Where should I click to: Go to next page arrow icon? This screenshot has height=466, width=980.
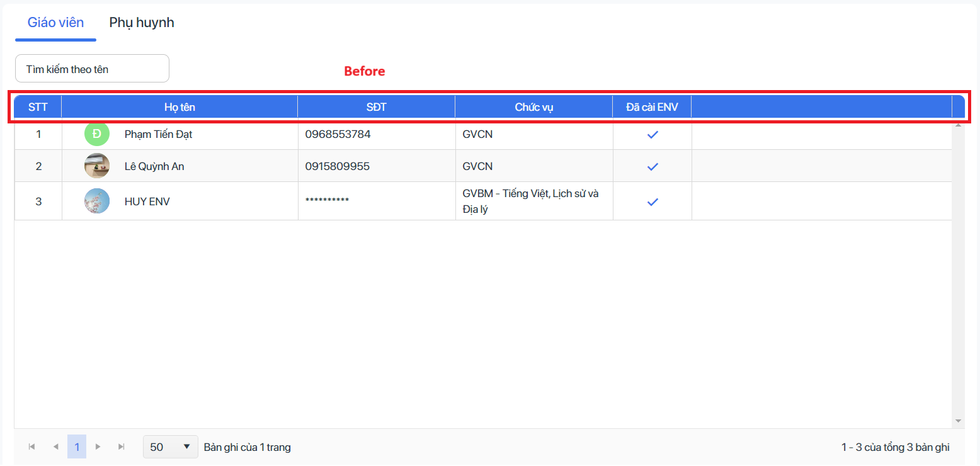click(x=98, y=446)
